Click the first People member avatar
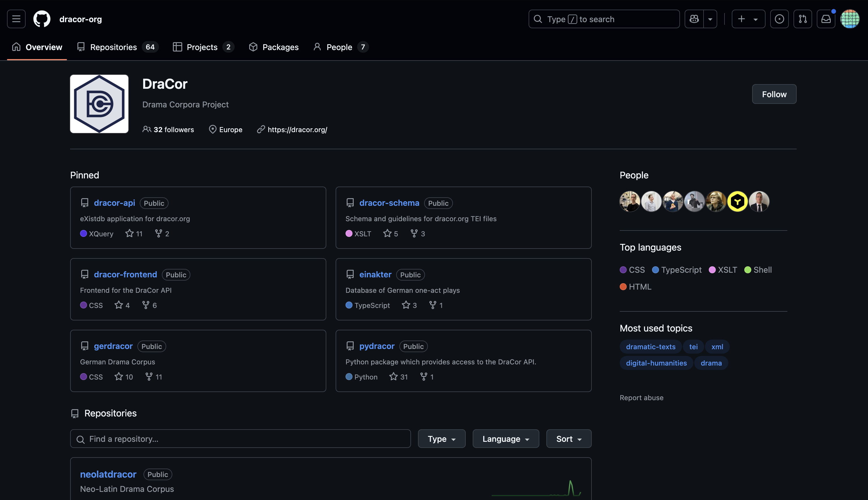This screenshot has height=500, width=868. (630, 202)
